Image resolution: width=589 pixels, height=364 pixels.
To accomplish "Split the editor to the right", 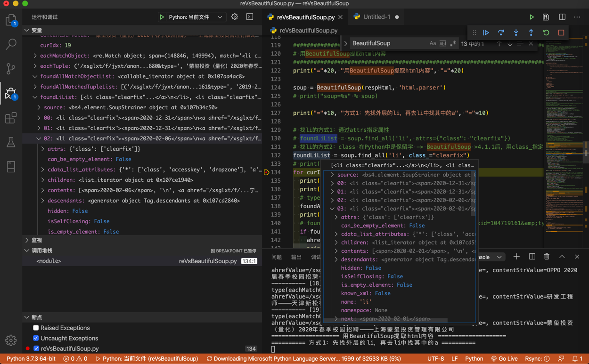I will (562, 17).
